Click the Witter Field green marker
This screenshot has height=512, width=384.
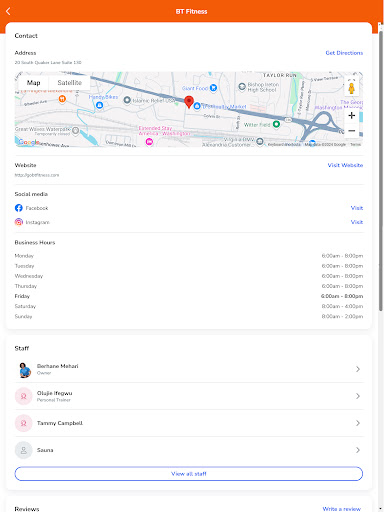click(276, 124)
